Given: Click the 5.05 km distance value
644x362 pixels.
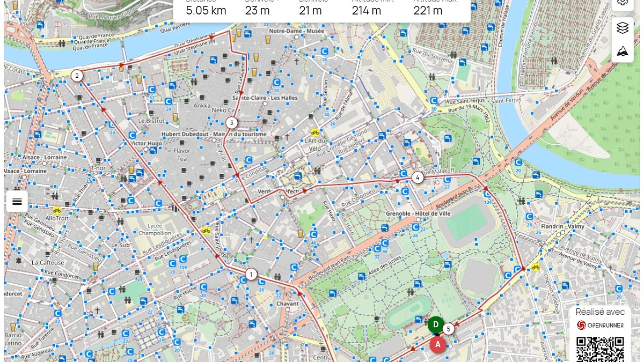Looking at the screenshot, I should tap(206, 10).
